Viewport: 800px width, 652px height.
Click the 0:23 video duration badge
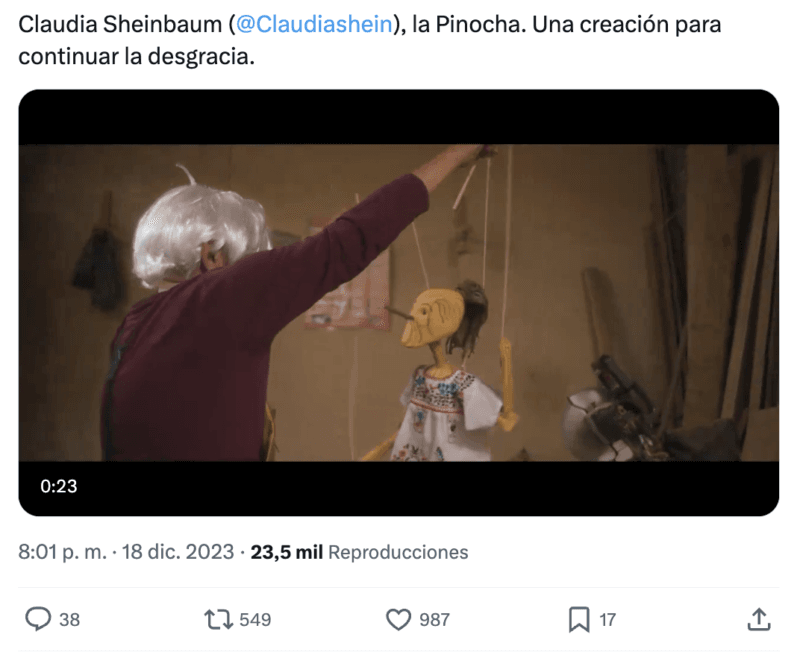click(59, 486)
